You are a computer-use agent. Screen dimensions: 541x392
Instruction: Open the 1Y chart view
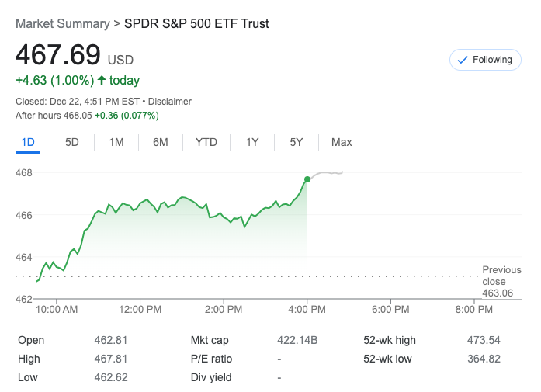(252, 142)
